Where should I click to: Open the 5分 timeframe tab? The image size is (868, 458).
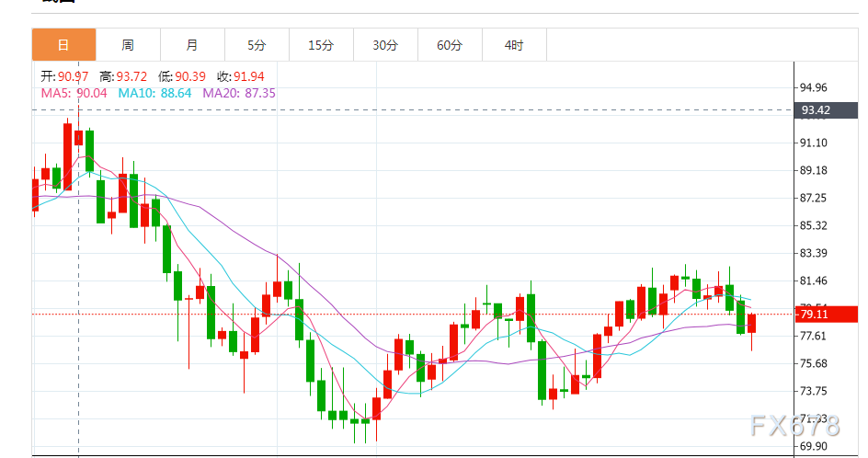click(257, 44)
